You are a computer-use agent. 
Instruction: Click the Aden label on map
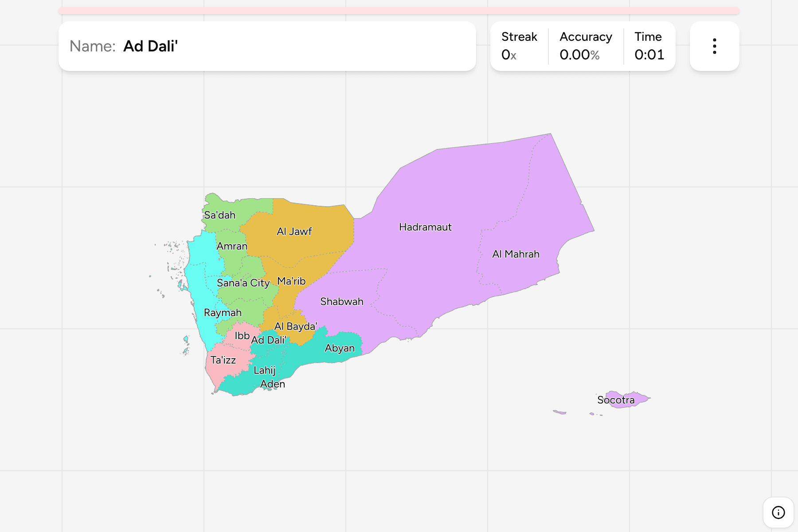tap(273, 384)
